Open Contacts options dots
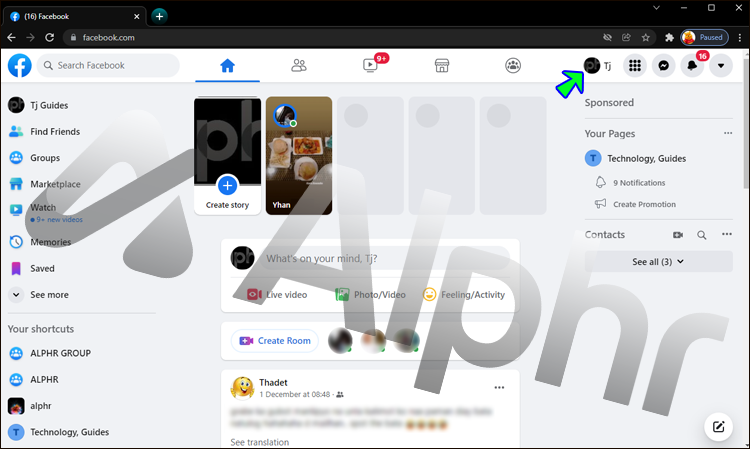This screenshot has width=750, height=449. (727, 234)
